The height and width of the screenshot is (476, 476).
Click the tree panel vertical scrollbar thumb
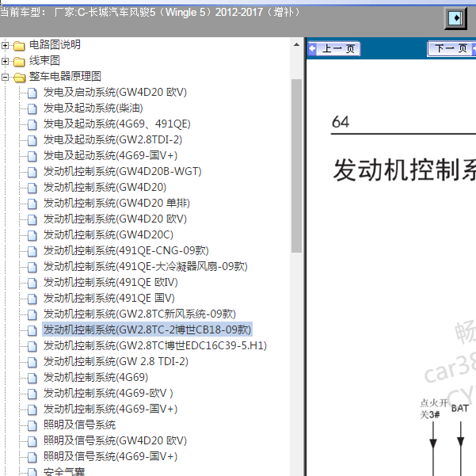[x=296, y=166]
